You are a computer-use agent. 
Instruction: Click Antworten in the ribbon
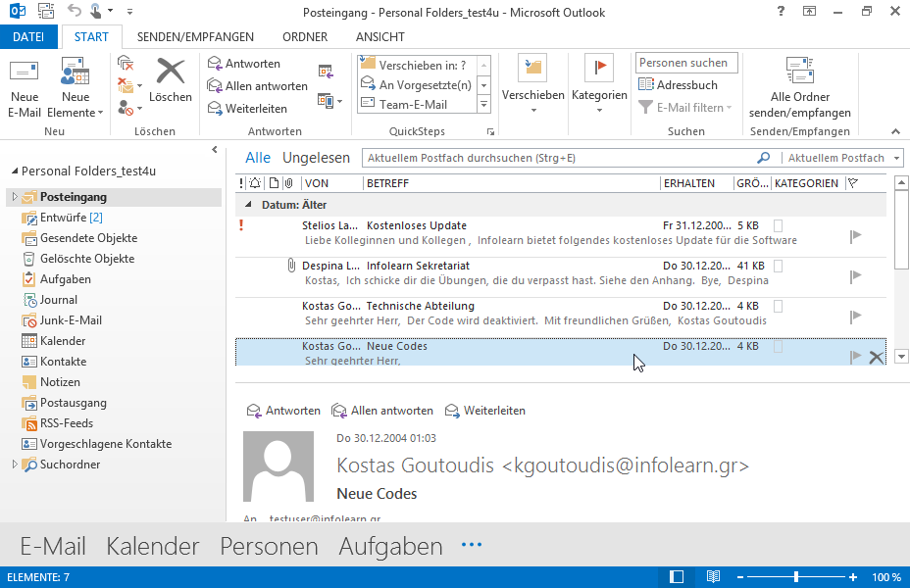tap(244, 63)
